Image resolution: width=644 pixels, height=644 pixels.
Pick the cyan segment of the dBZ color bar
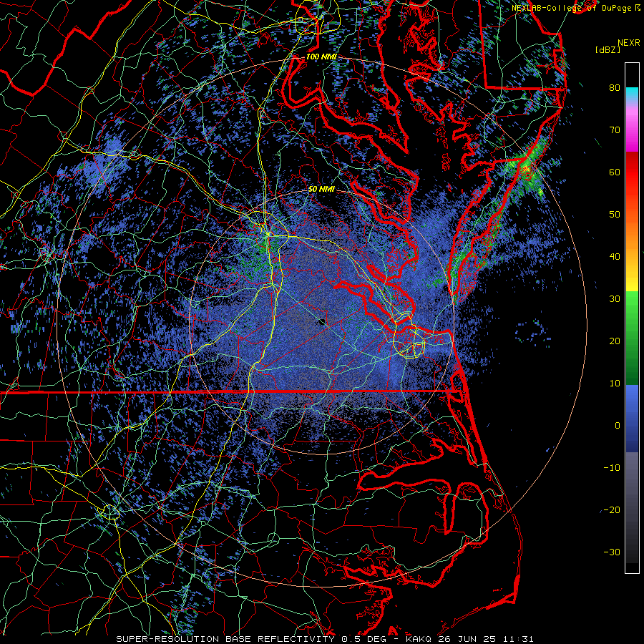point(632,95)
